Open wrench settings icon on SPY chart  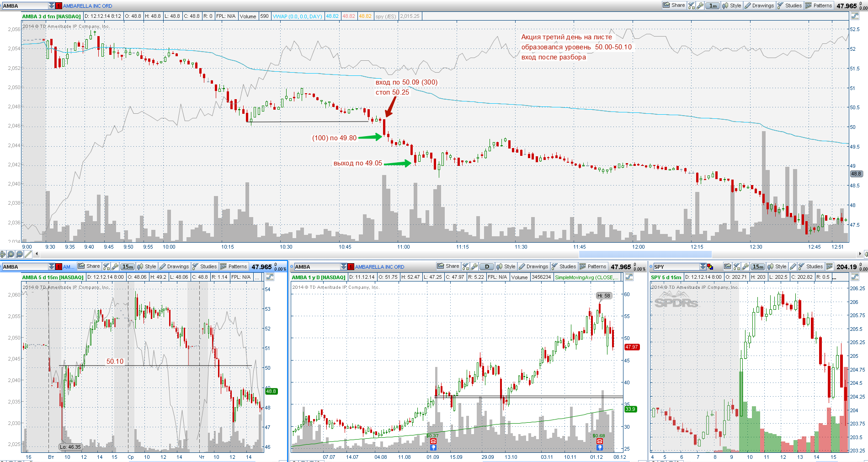(745, 266)
